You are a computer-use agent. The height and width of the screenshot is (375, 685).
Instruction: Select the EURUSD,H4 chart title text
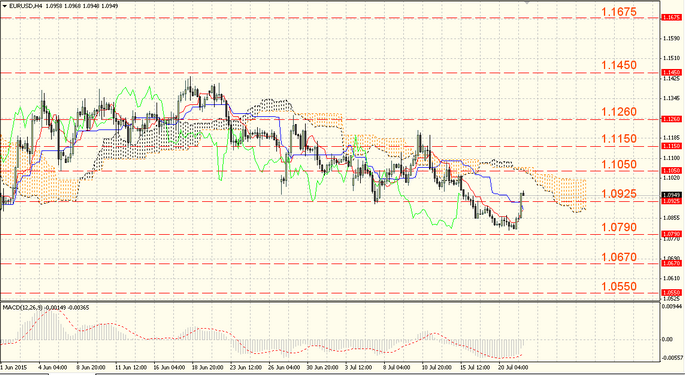click(x=26, y=6)
